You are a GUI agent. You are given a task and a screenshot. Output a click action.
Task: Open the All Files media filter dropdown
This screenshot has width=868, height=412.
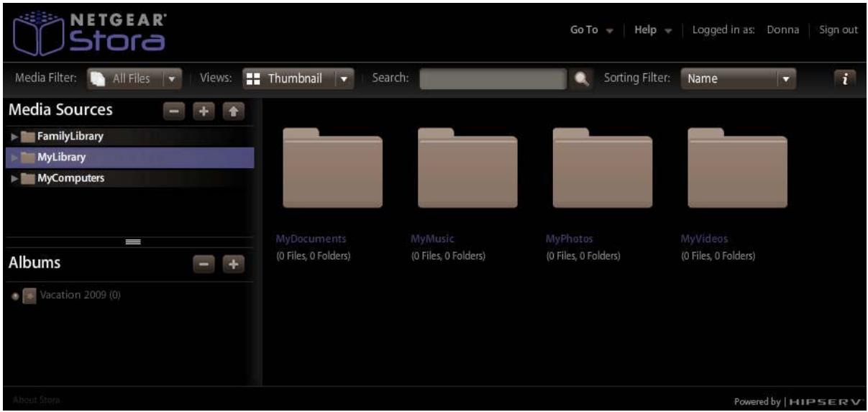tap(134, 79)
